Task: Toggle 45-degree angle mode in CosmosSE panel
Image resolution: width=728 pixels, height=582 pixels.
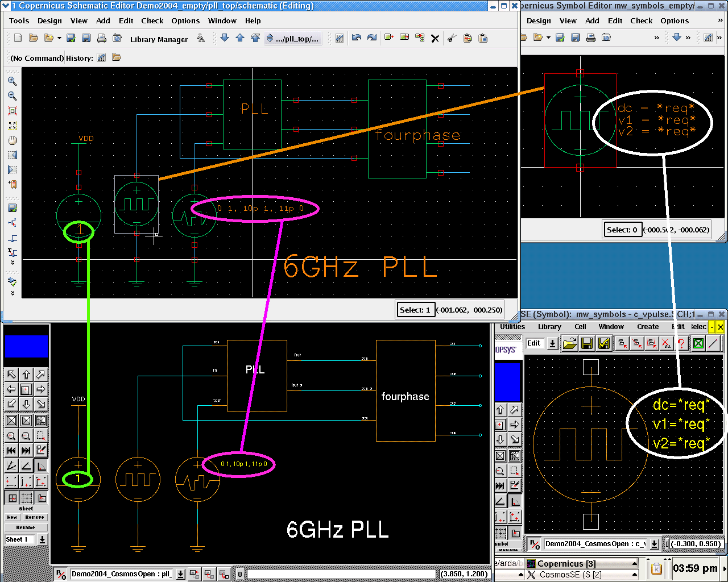Action: [x=26, y=465]
